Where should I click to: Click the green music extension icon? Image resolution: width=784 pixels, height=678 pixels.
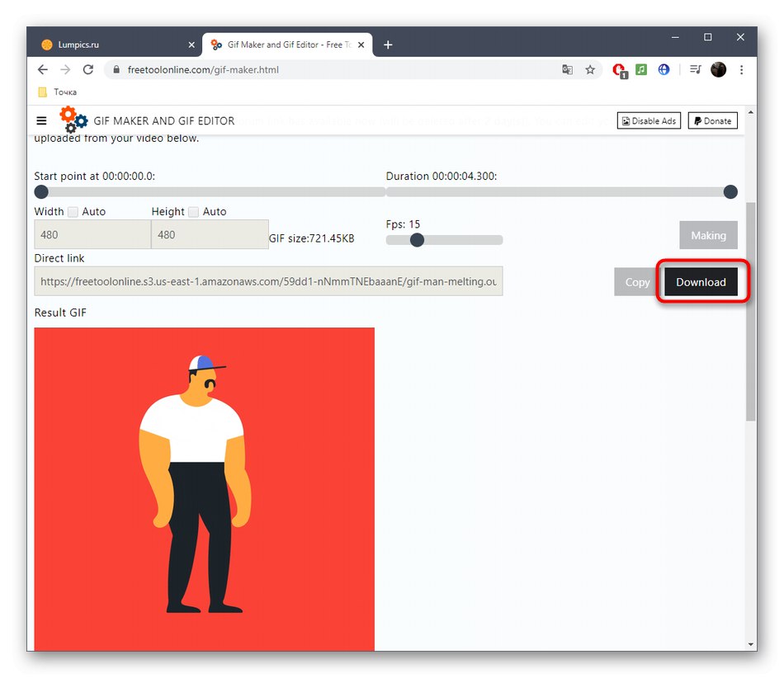pyautogui.click(x=641, y=69)
